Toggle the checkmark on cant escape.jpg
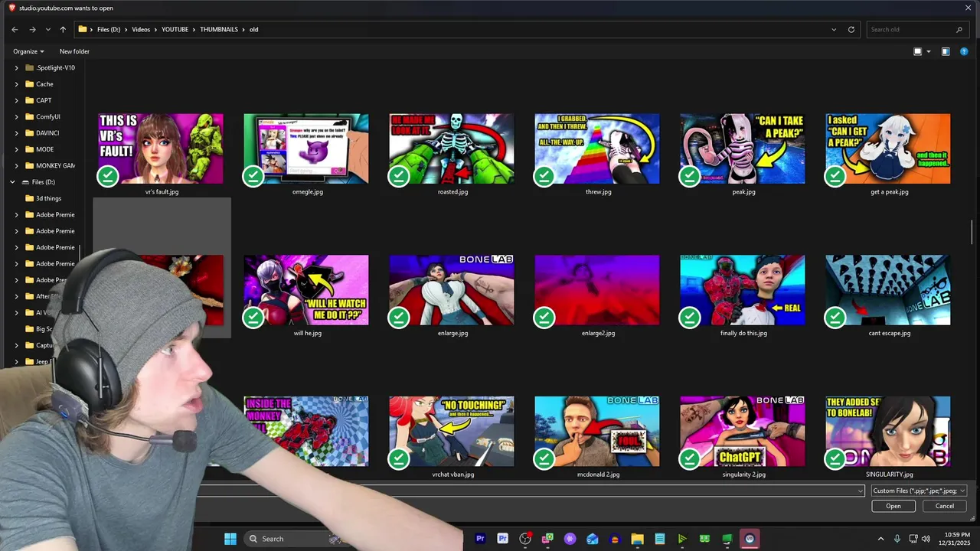This screenshot has height=551, width=980. (x=835, y=317)
